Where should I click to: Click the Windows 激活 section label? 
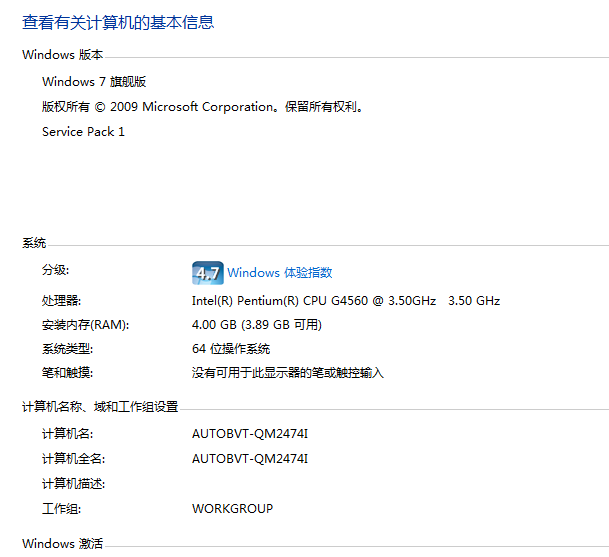(x=63, y=543)
